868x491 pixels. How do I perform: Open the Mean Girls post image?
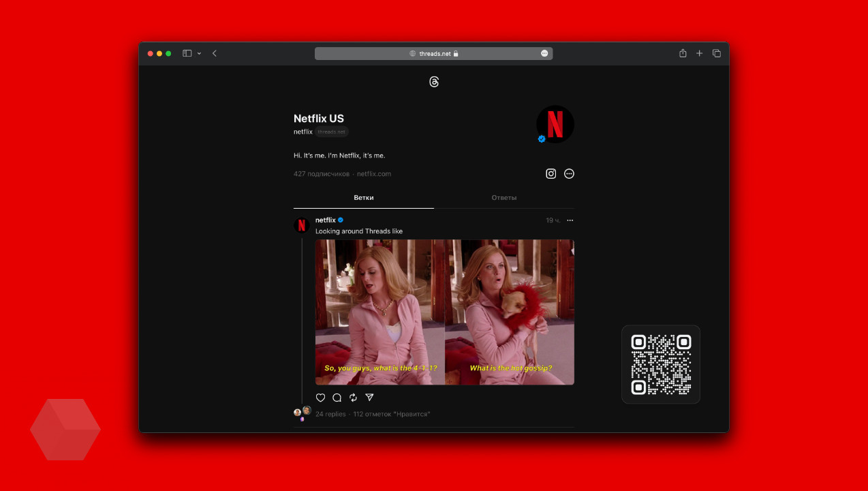[444, 312]
